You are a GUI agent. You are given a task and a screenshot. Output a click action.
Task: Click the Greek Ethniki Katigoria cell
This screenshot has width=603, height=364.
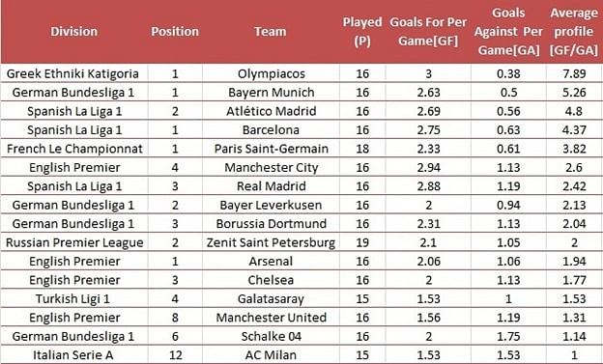coord(72,73)
